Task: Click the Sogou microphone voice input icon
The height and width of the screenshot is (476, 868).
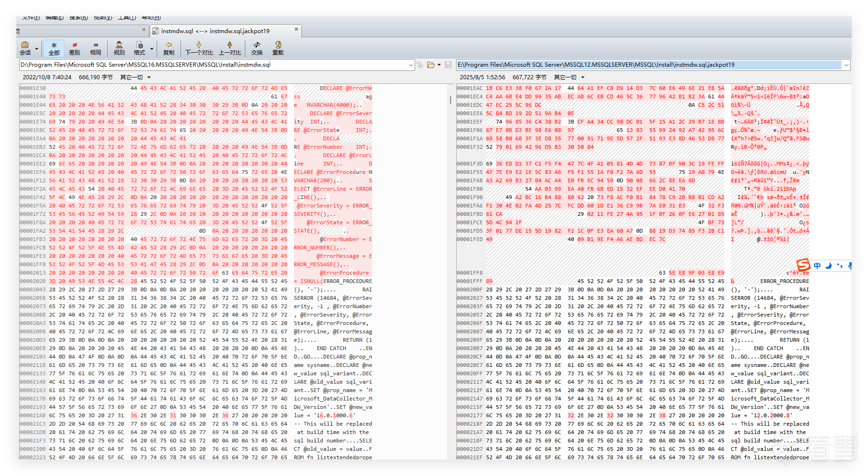Action: [850, 266]
